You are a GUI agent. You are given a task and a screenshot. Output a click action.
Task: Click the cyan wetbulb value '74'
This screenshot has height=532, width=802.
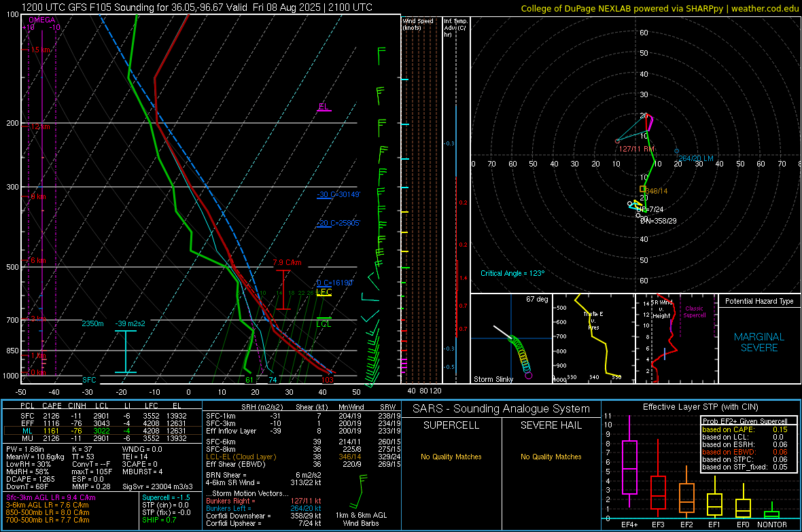pyautogui.click(x=273, y=380)
